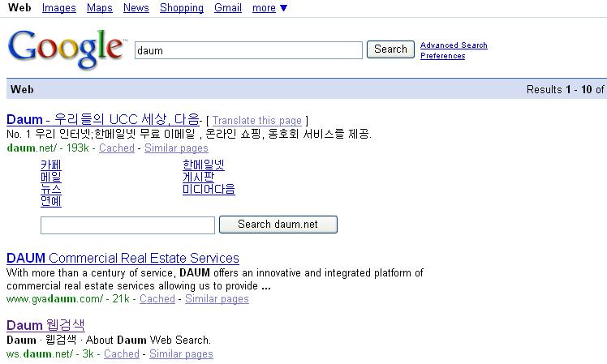The height and width of the screenshot is (364, 607).
Task: Open Cached copy of gvadaum.com result
Action: pyautogui.click(x=157, y=298)
